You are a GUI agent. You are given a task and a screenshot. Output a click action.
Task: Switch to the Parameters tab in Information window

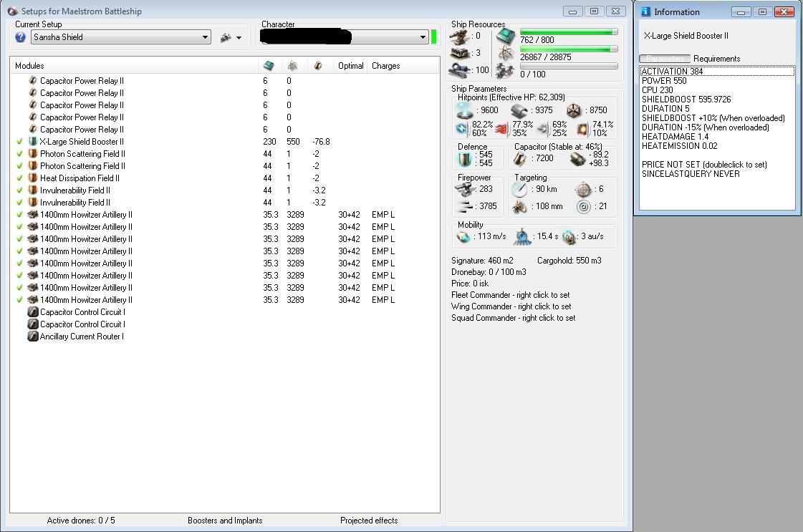click(x=665, y=59)
